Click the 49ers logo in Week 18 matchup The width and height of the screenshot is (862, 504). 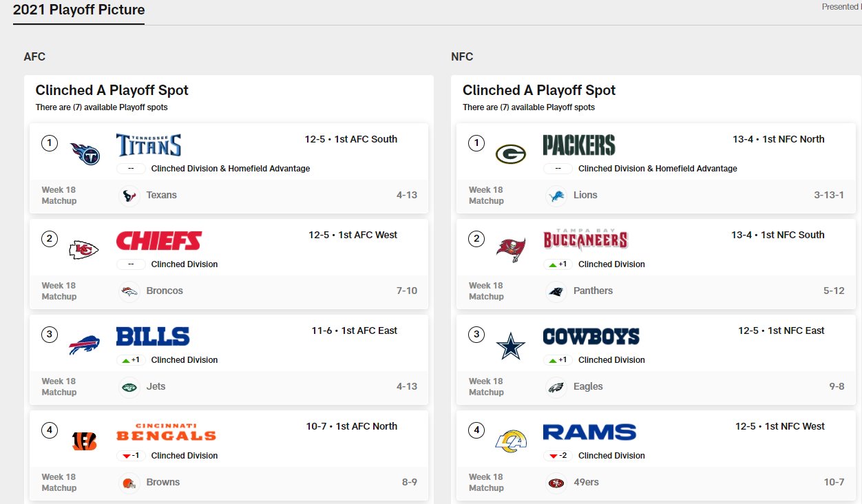click(x=556, y=483)
